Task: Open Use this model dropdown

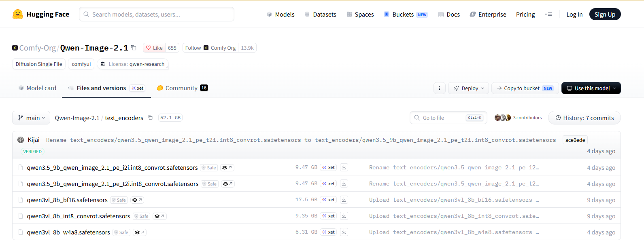Action: (x=591, y=88)
